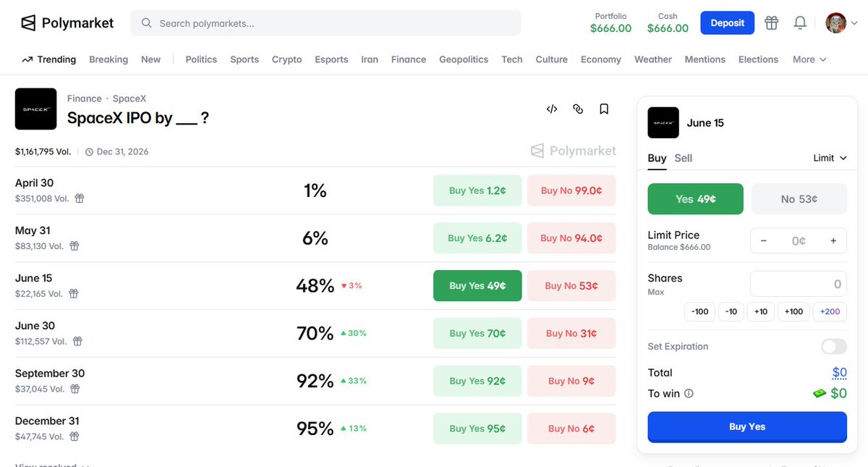The width and height of the screenshot is (868, 467).
Task: Buy Yes 1.2¢ for April 30
Action: 477,190
